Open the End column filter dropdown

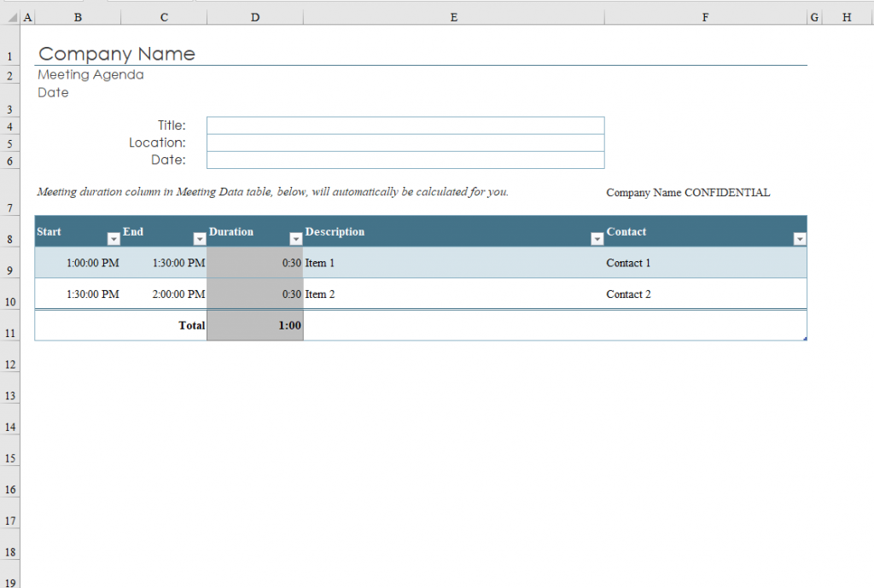pyautogui.click(x=199, y=240)
